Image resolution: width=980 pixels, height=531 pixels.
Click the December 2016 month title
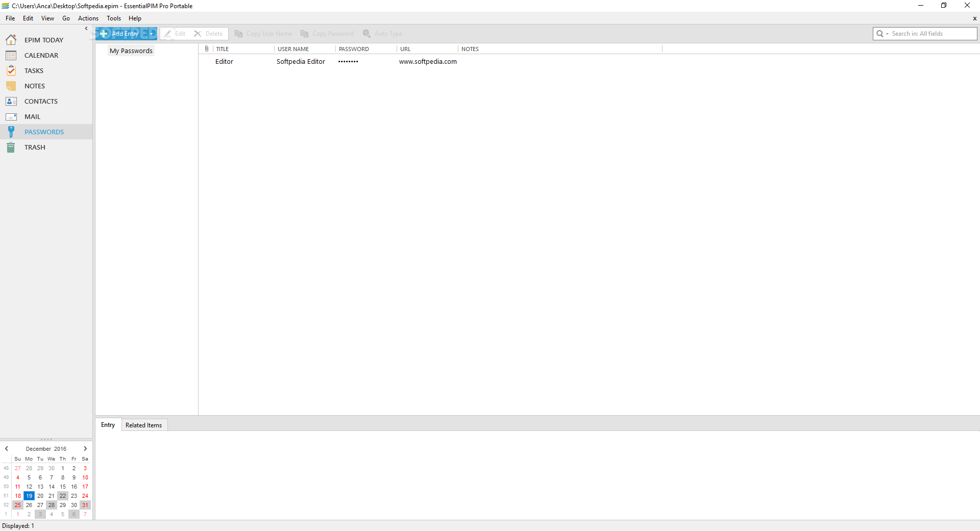(46, 449)
